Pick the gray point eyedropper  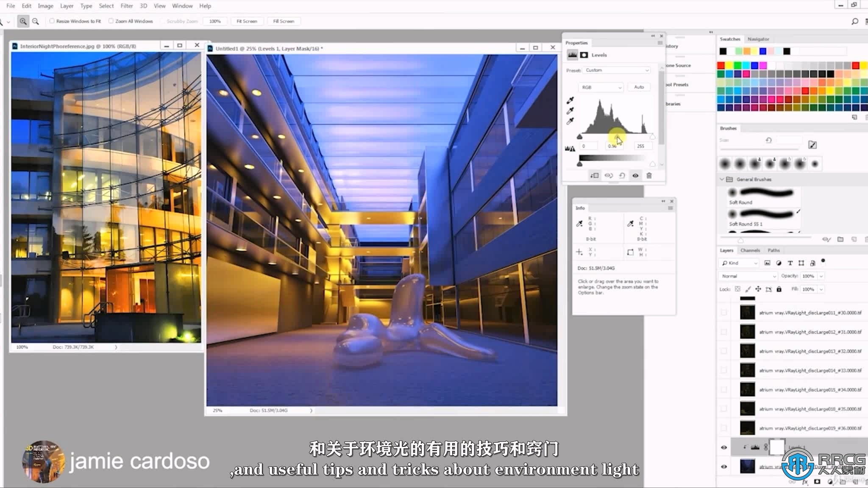570,111
